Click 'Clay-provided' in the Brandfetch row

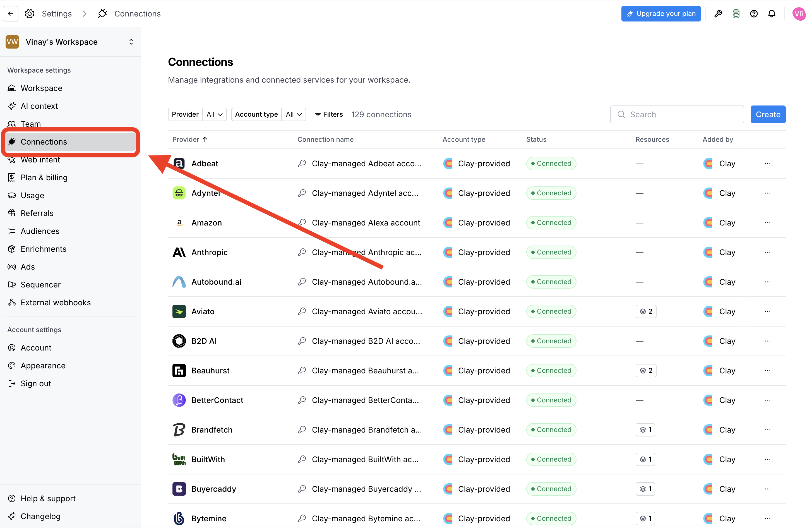tap(484, 430)
